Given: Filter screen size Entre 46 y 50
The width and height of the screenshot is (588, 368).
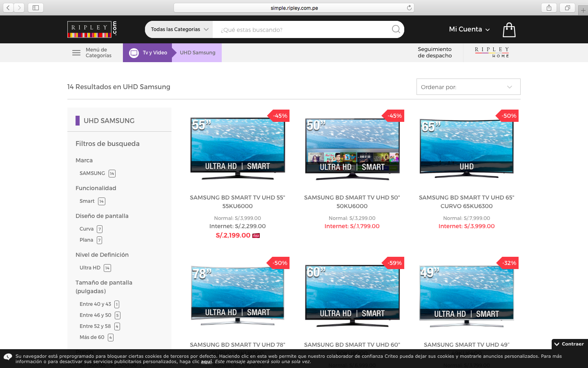Looking at the screenshot, I should [100, 315].
